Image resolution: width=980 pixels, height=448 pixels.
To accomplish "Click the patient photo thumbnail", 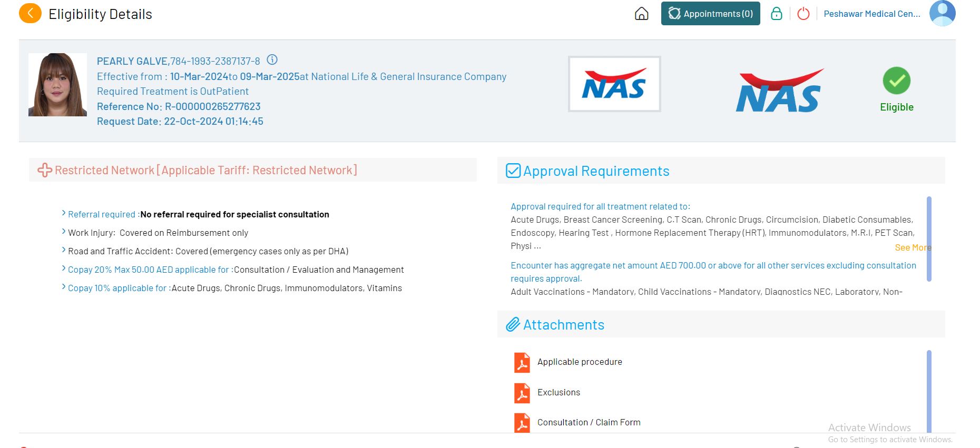I will tap(57, 85).
